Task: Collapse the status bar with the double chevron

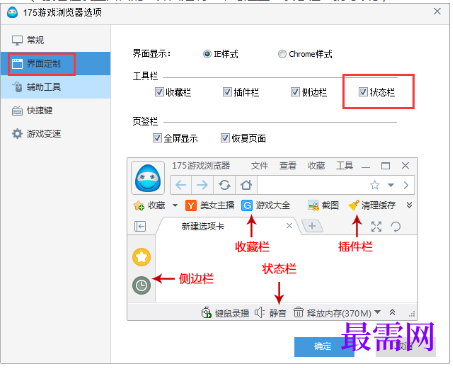Action: [392, 312]
